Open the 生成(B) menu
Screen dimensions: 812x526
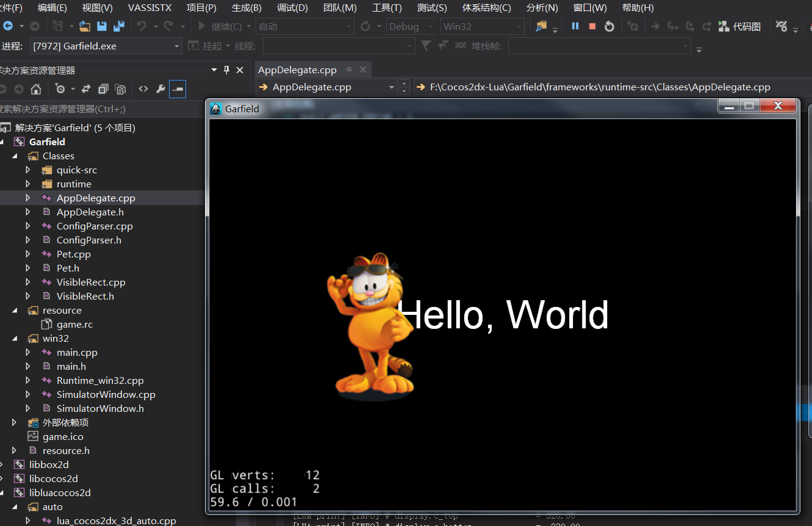click(247, 8)
